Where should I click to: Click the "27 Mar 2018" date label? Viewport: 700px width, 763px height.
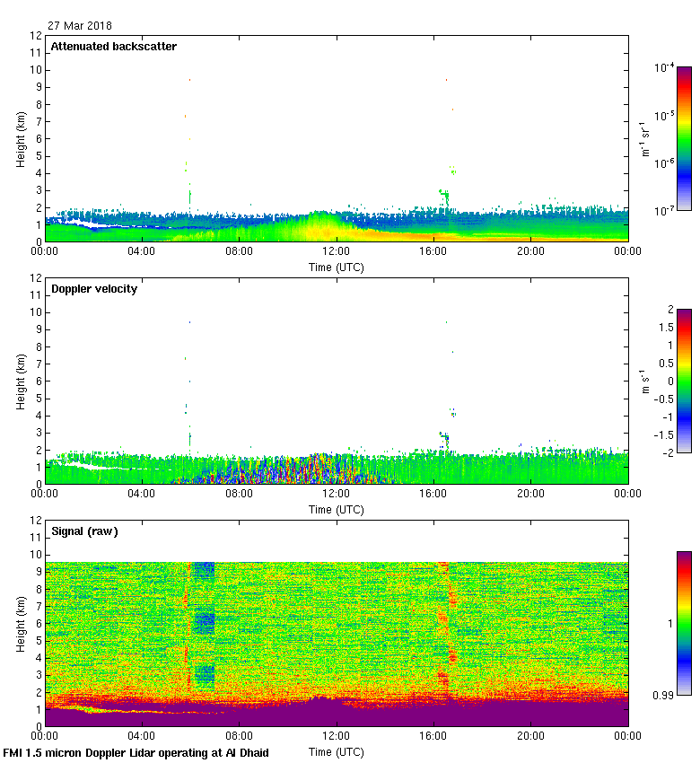click(x=81, y=26)
